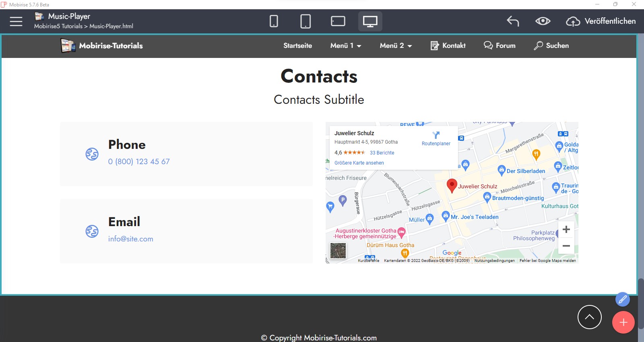Zoom in on the map

point(566,229)
